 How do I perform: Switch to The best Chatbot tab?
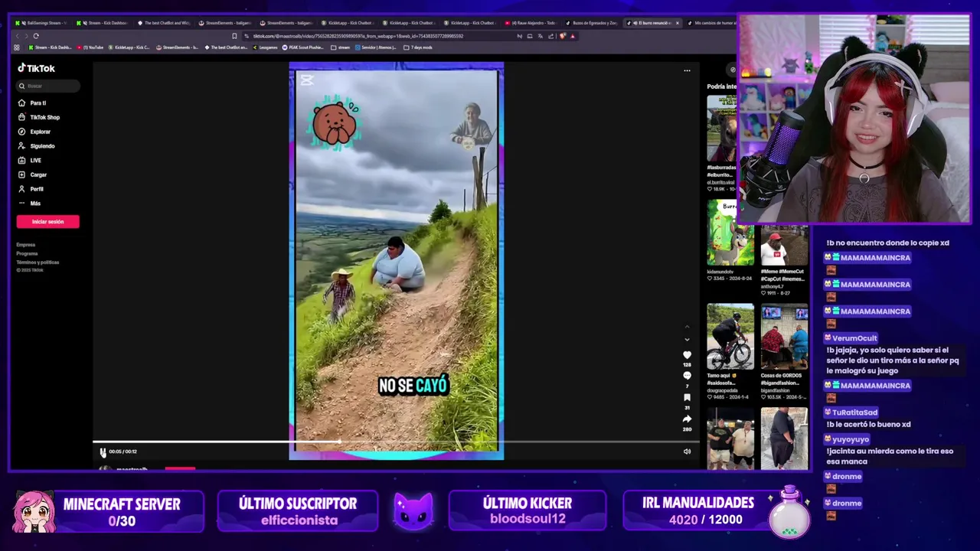coord(163,23)
